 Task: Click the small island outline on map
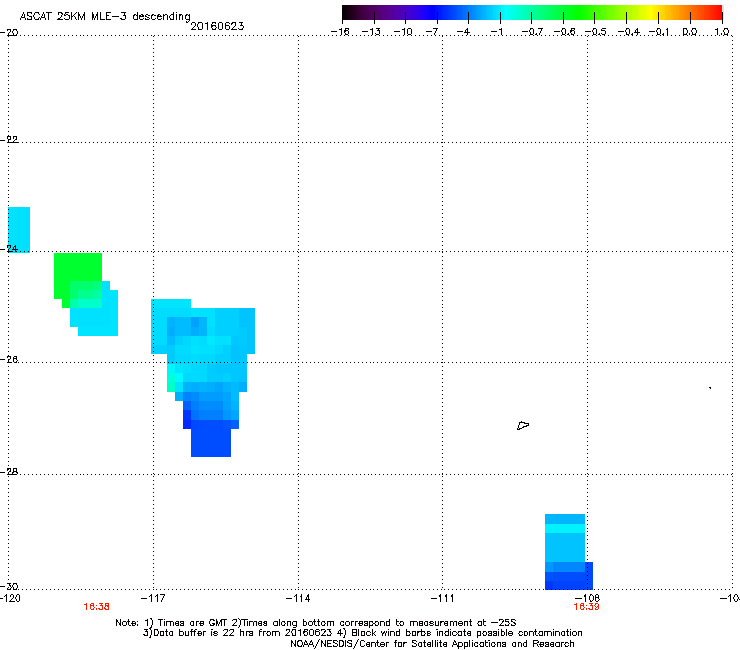pos(523,426)
